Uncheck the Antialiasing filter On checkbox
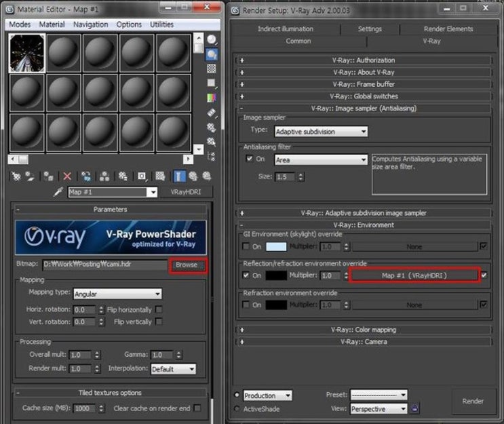The height and width of the screenshot is (424, 504). (x=249, y=159)
